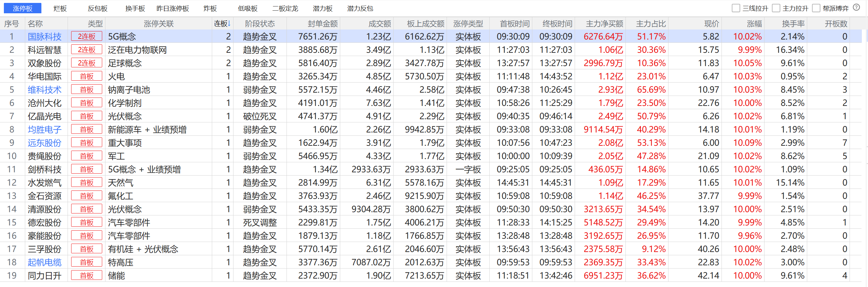Click 泛在电力物联网 concept cell
868x287 pixels.
[137, 50]
